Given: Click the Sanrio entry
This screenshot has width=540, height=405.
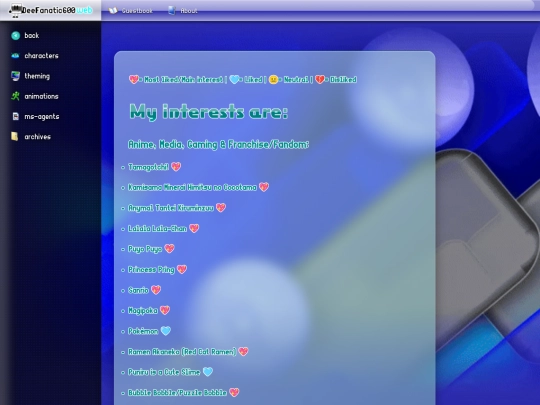Looking at the screenshot, I should pos(138,290).
